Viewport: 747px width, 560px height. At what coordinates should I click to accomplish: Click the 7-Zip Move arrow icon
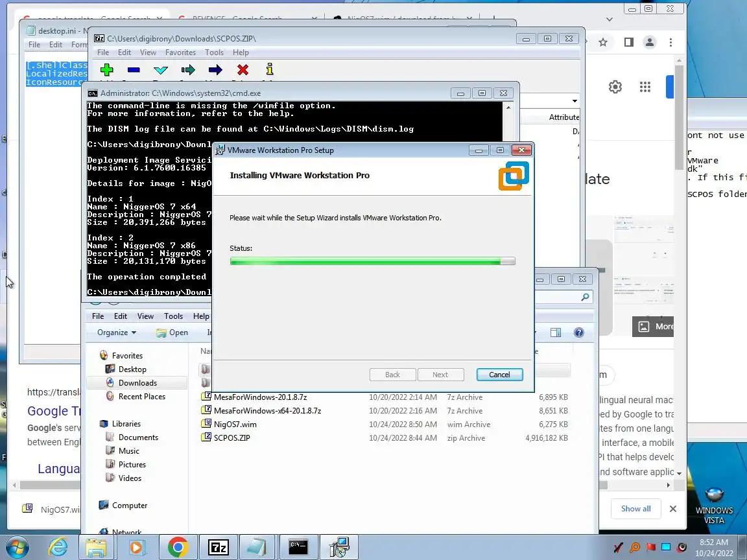(215, 70)
